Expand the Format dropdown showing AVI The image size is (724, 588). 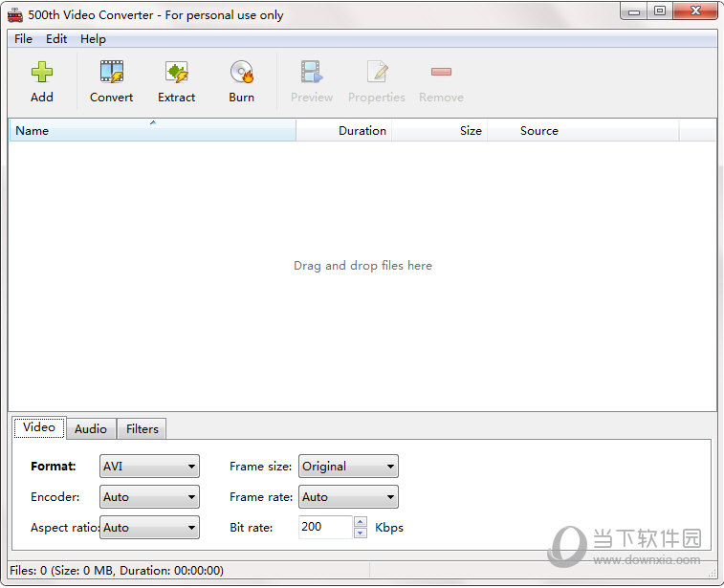[149, 467]
